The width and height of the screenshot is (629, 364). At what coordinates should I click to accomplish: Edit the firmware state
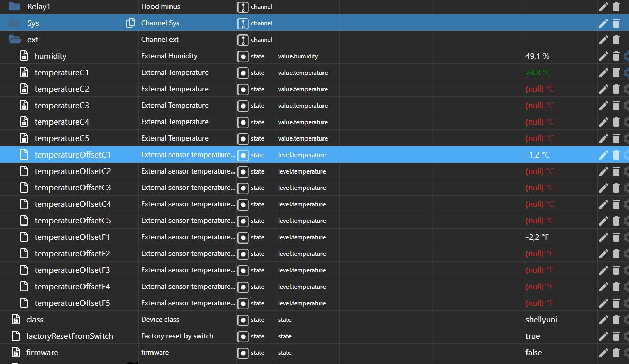click(604, 353)
